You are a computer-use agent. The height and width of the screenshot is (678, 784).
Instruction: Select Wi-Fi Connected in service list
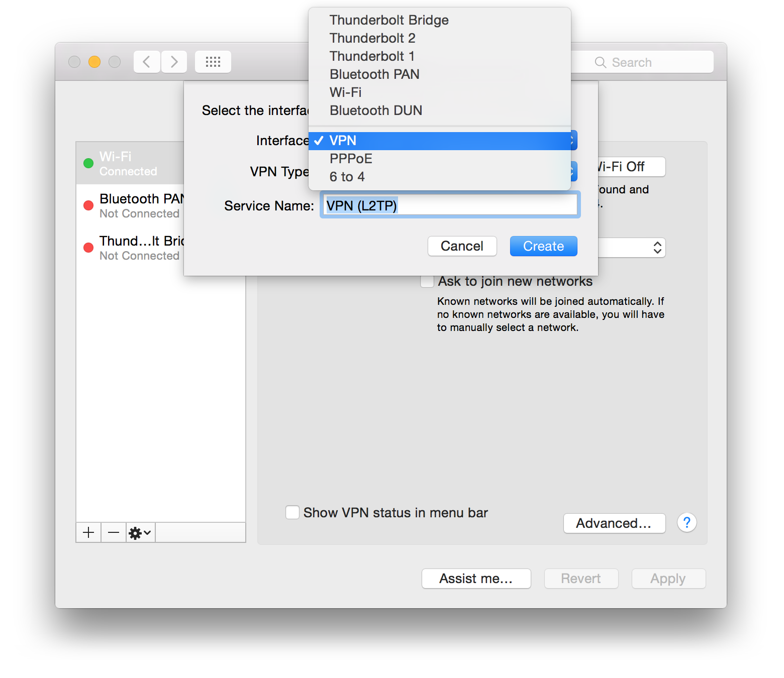pos(130,163)
